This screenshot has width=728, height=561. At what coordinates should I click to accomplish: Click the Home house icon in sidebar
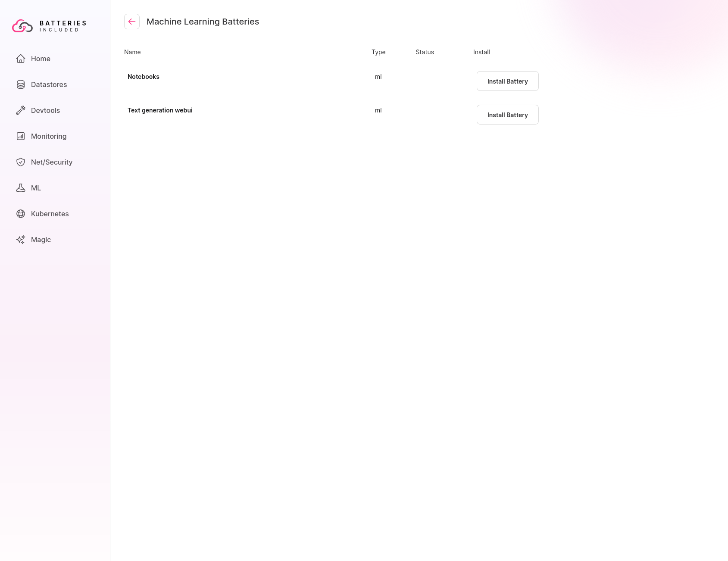[x=21, y=59]
